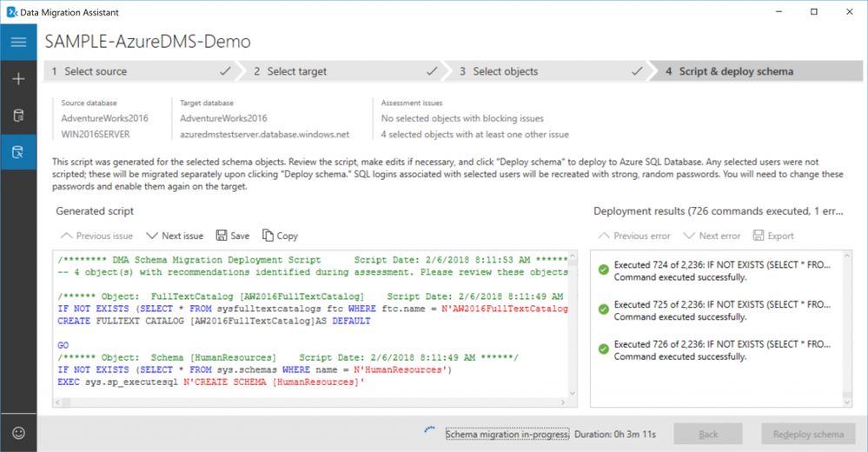Click 4 selected objects with other issue
This screenshot has width=868, height=452.
point(475,134)
